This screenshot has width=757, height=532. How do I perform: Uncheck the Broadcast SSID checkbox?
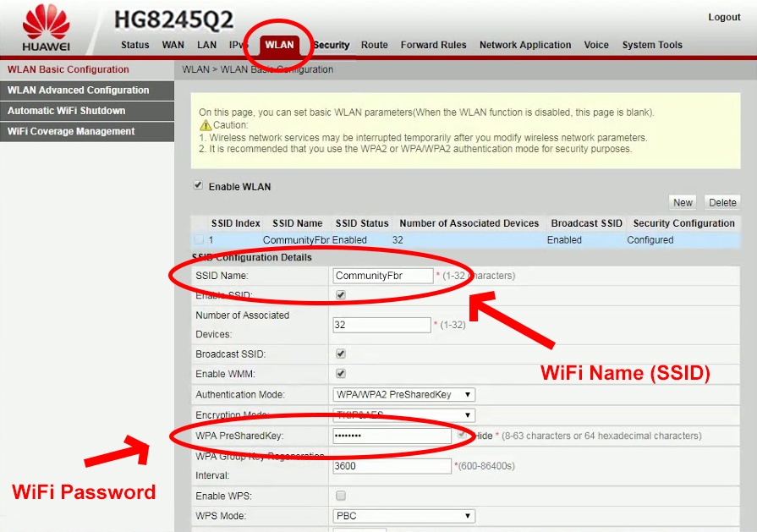[x=341, y=354]
